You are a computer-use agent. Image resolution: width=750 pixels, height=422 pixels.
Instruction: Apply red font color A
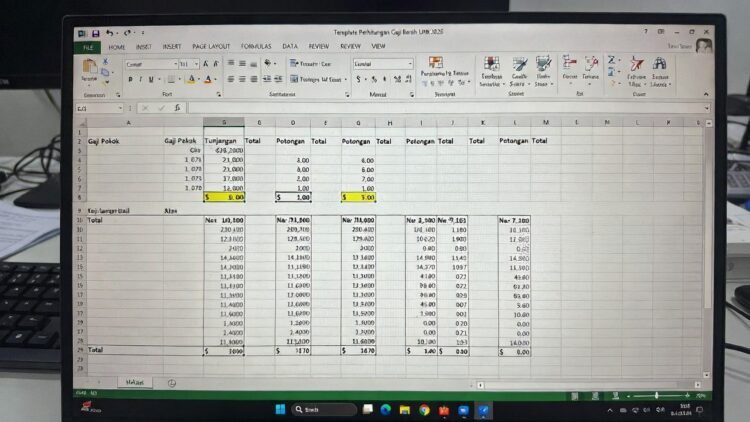208,79
